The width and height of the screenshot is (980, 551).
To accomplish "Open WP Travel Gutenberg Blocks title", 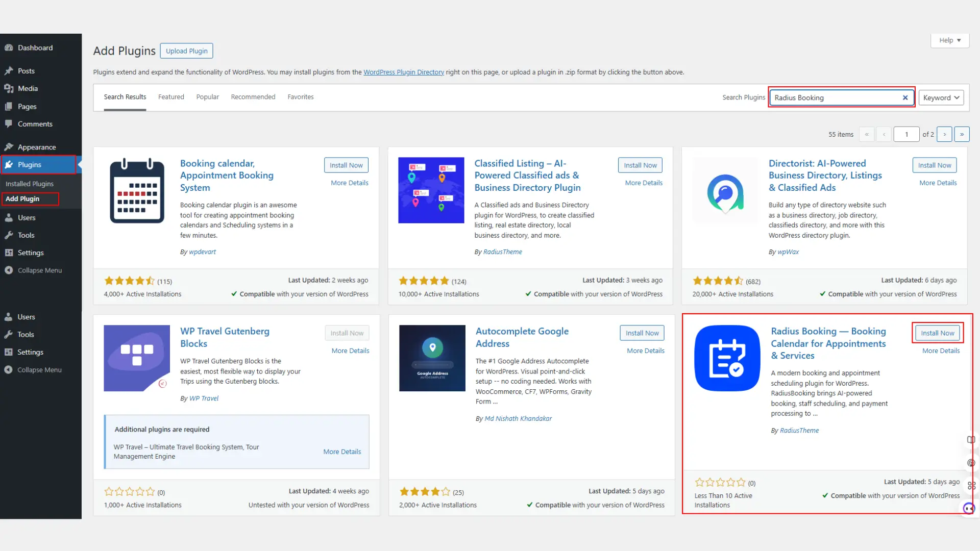I will (225, 337).
